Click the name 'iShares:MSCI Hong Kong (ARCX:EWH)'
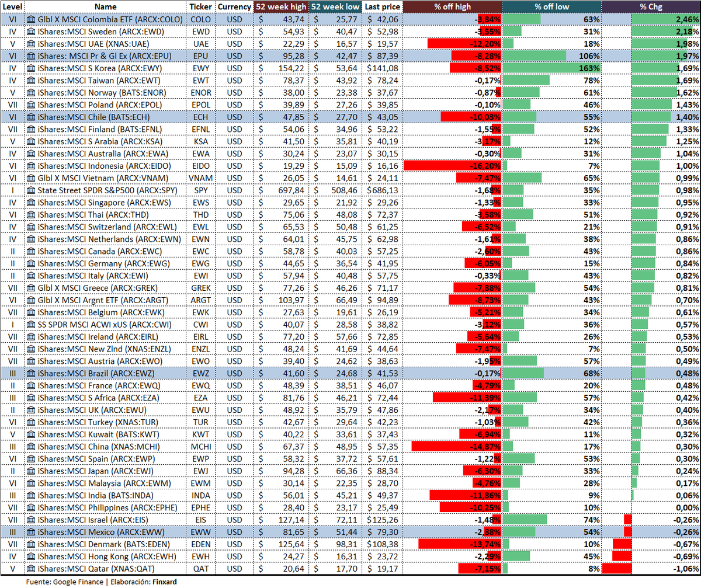 (x=106, y=556)
